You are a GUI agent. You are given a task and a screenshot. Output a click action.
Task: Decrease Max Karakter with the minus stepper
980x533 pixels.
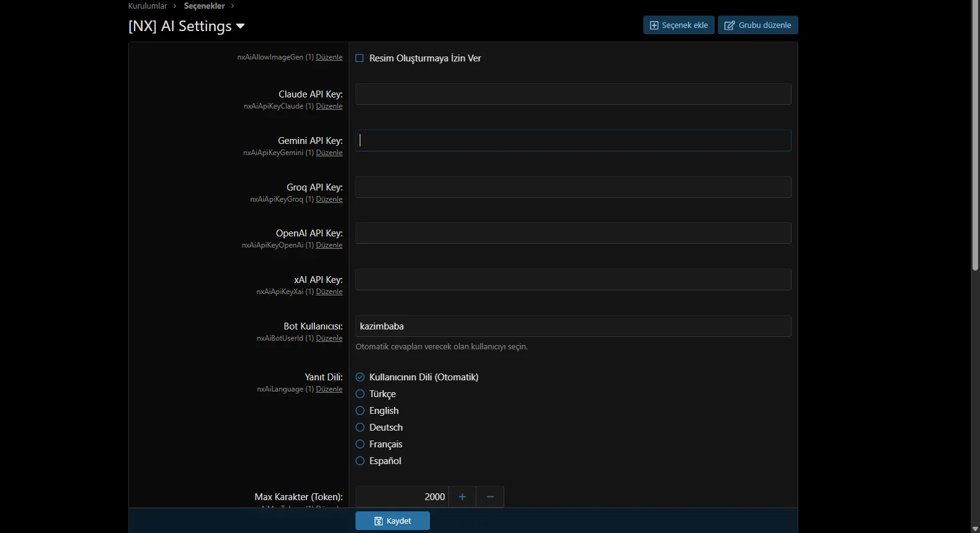490,497
